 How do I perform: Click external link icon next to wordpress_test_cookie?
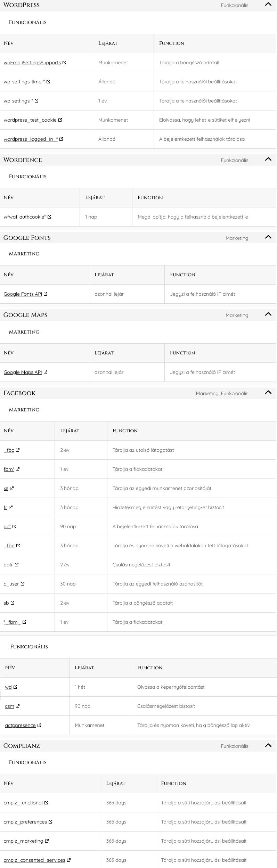click(x=60, y=120)
